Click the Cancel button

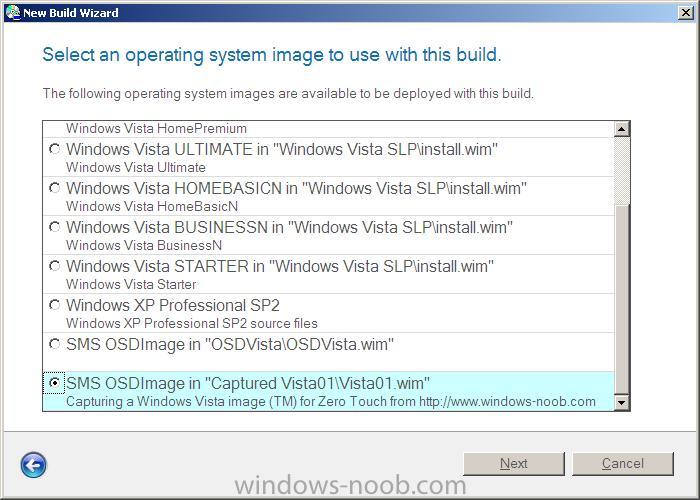[x=623, y=464]
